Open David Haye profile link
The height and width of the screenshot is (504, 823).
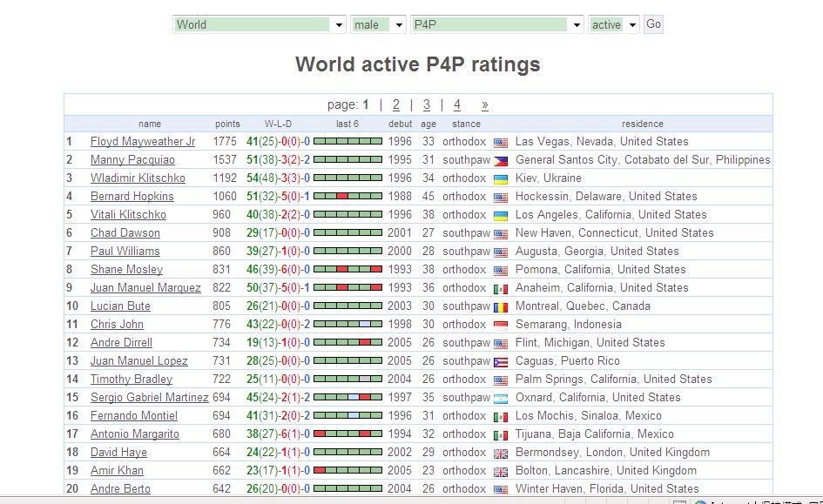pyautogui.click(x=118, y=453)
